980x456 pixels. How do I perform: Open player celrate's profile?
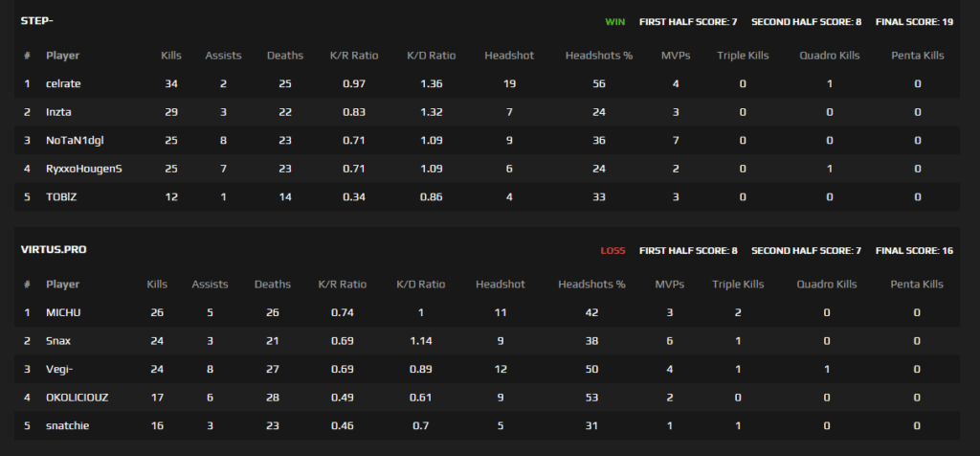[63, 84]
